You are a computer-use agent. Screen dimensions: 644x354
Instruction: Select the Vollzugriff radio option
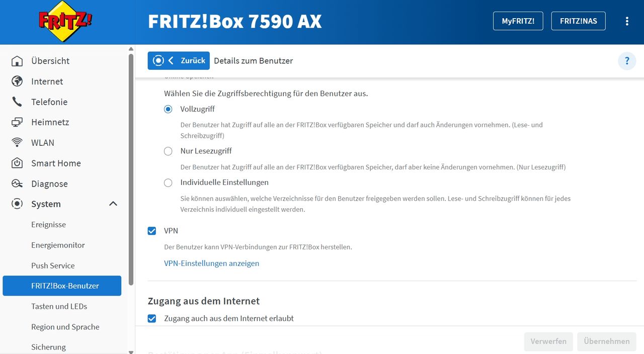pos(168,109)
